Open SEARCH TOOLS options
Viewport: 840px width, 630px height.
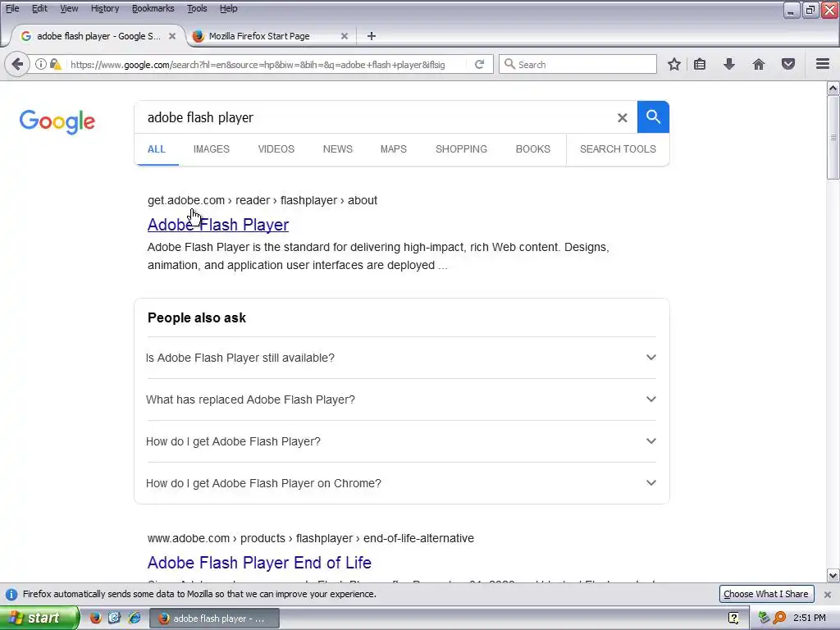click(618, 149)
